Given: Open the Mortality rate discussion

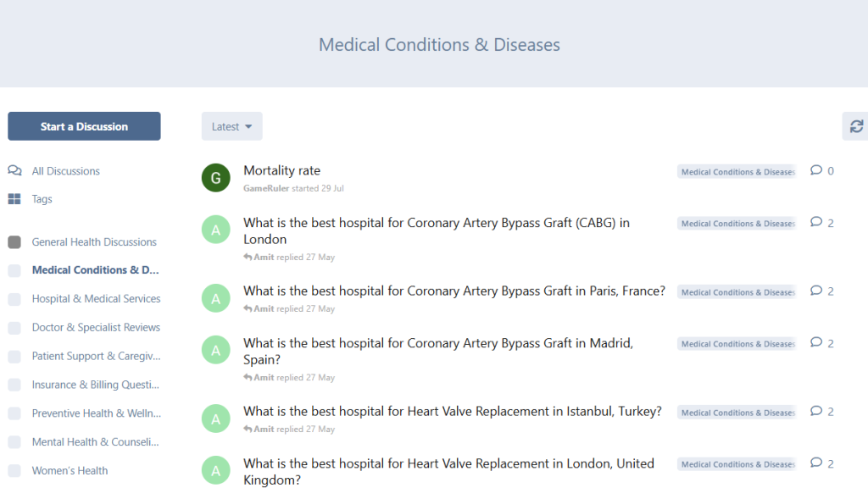Looking at the screenshot, I should 281,170.
